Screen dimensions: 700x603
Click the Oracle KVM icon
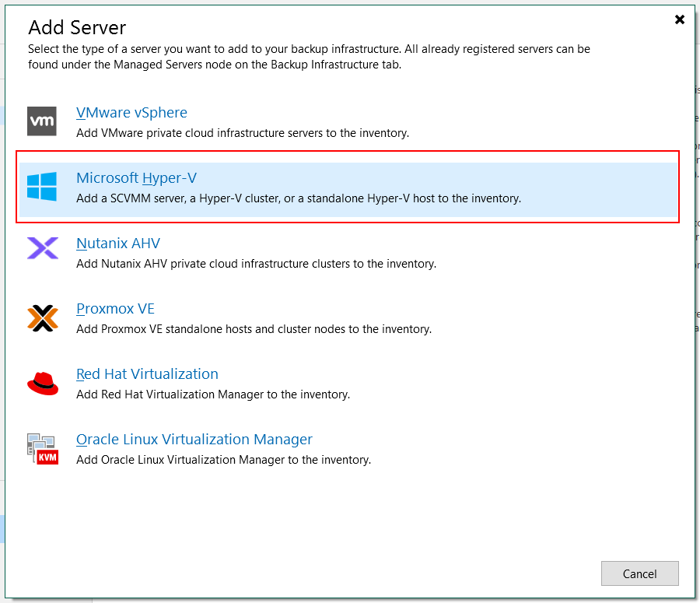[43, 448]
